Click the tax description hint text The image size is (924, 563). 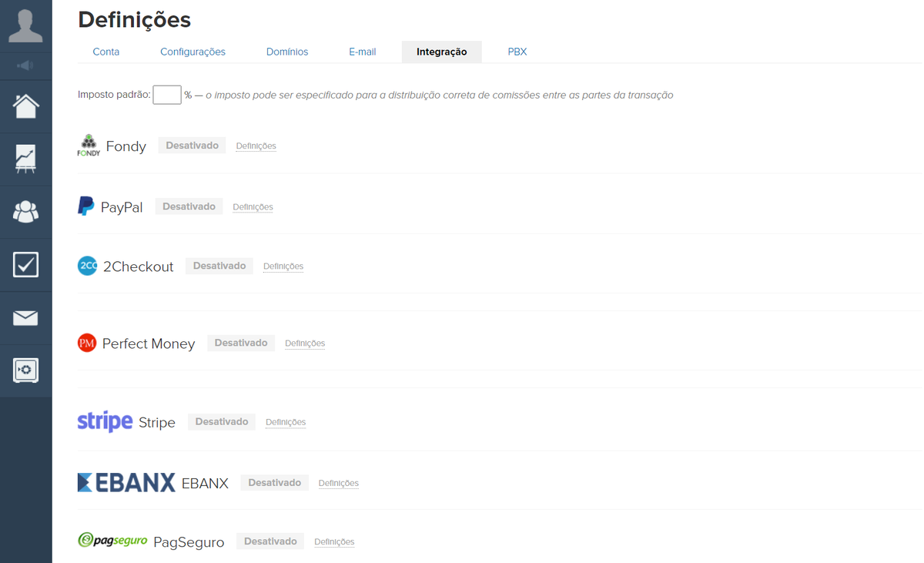(x=440, y=95)
